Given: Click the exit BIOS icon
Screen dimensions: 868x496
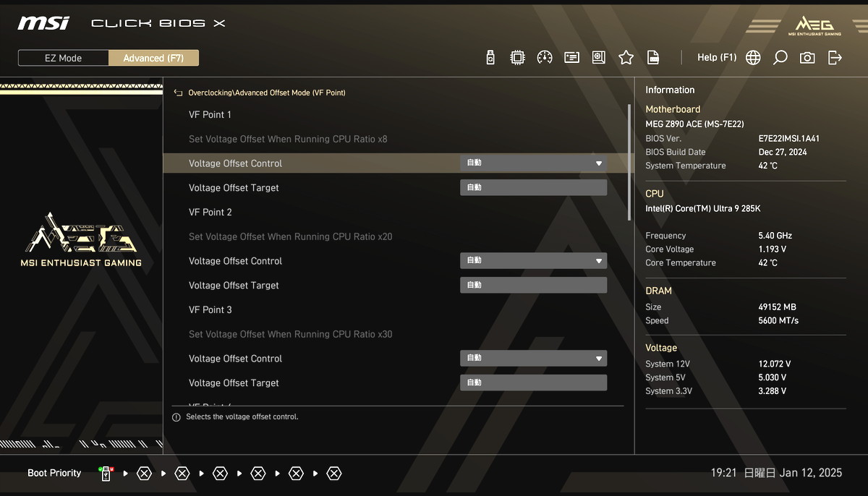Looking at the screenshot, I should click(835, 58).
